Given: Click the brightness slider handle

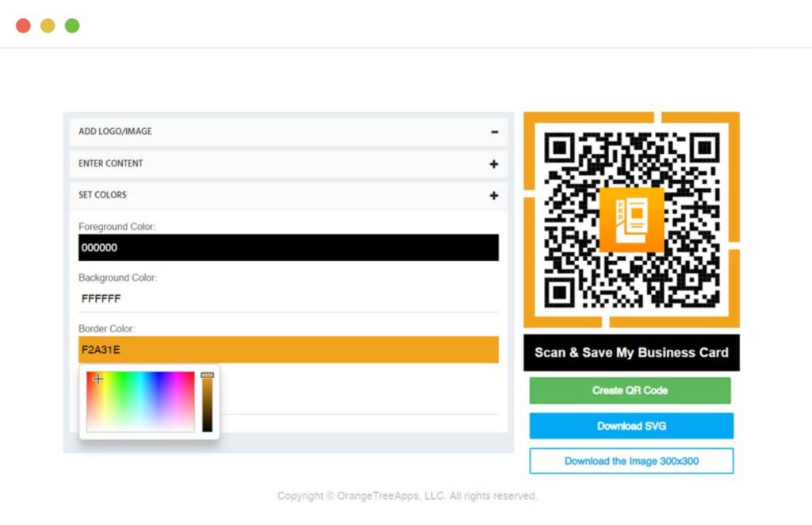Looking at the screenshot, I should click(207, 375).
